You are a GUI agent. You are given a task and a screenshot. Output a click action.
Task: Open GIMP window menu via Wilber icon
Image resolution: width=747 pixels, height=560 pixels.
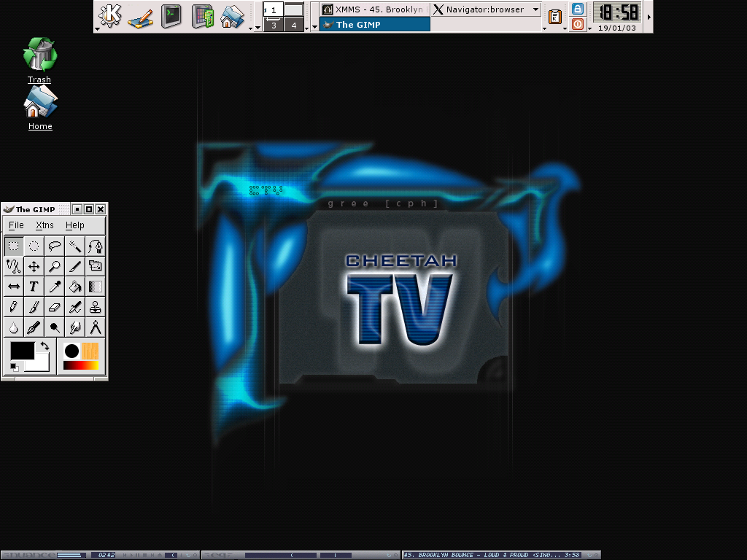point(8,209)
